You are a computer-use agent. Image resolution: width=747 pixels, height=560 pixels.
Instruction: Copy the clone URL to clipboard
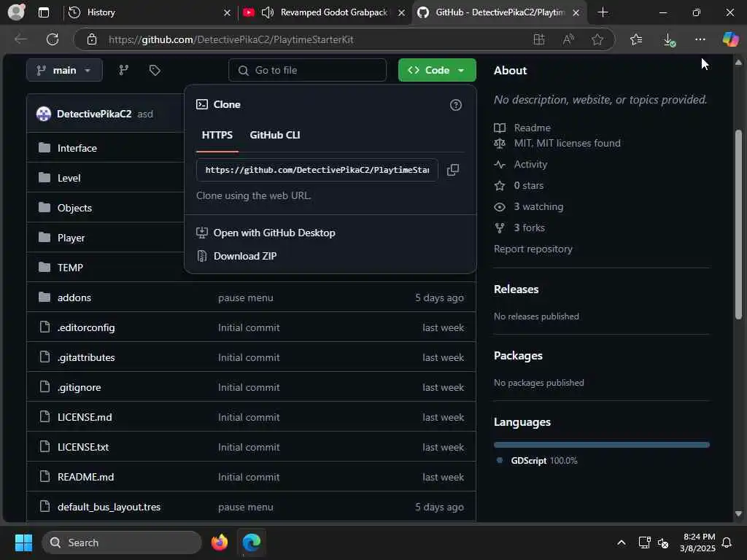coord(452,170)
